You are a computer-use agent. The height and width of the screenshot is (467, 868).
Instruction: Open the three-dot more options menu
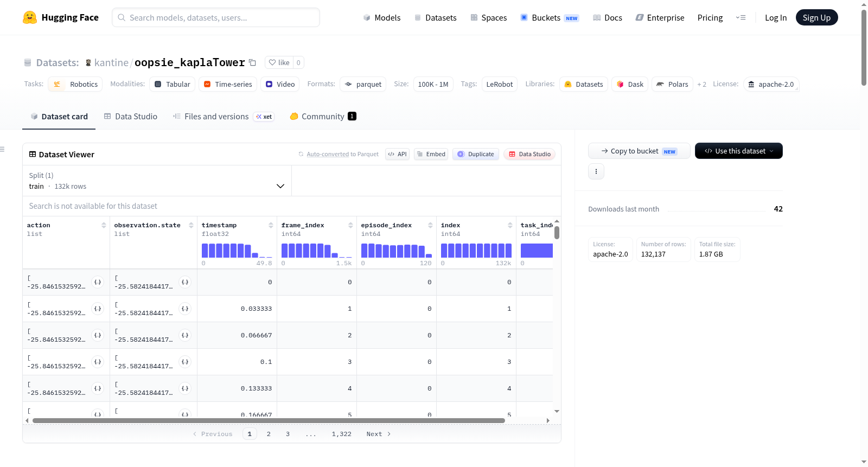point(596,171)
